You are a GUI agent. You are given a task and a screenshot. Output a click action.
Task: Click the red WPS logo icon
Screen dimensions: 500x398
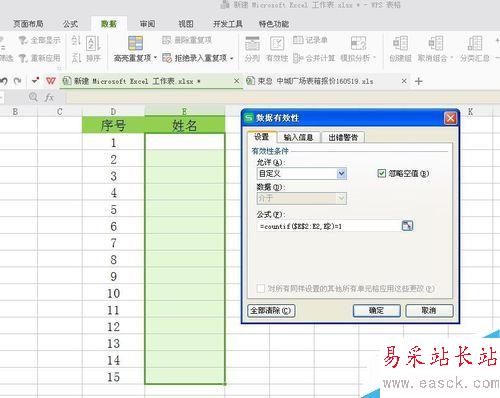[x=51, y=81]
